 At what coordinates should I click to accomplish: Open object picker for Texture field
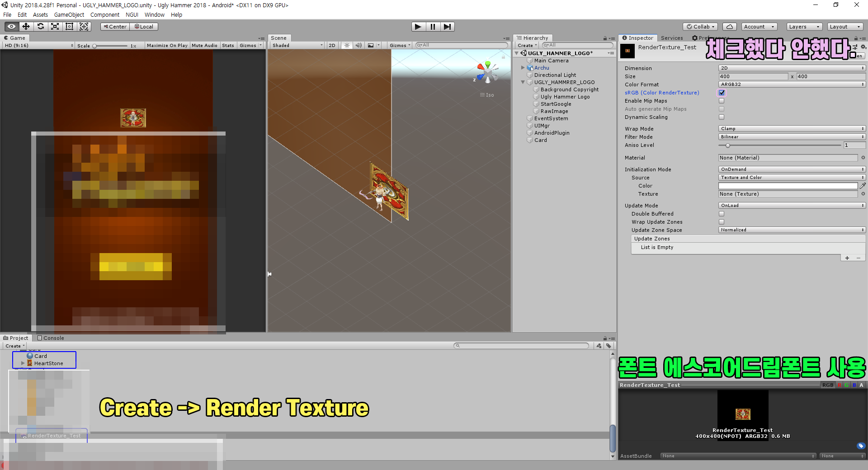coord(863,194)
